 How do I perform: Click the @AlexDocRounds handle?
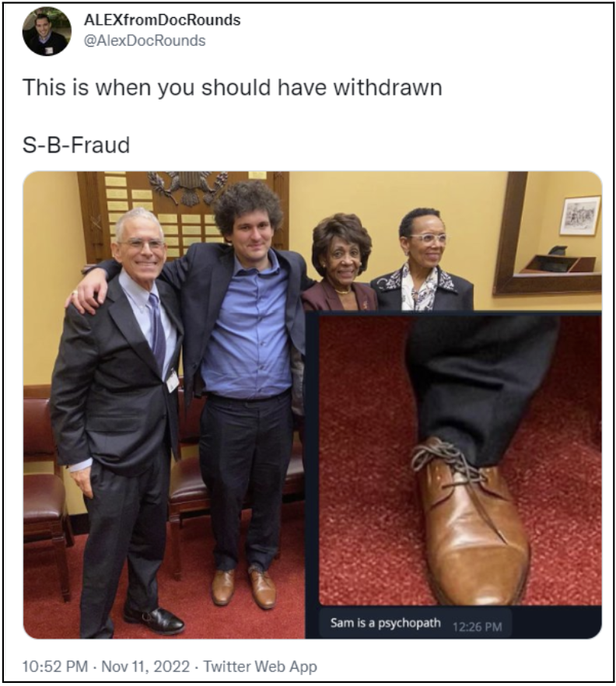(145, 40)
